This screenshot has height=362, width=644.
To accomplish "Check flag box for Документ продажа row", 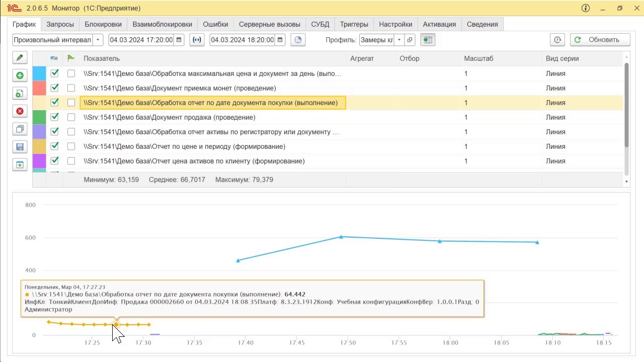I will [71, 117].
